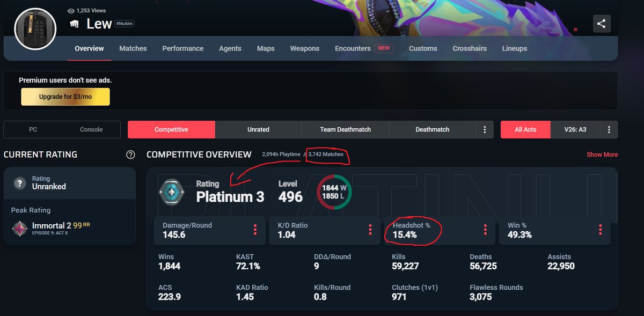The image size is (644, 316).
Task: Click Upgrade for $3/mo button
Action: (65, 97)
